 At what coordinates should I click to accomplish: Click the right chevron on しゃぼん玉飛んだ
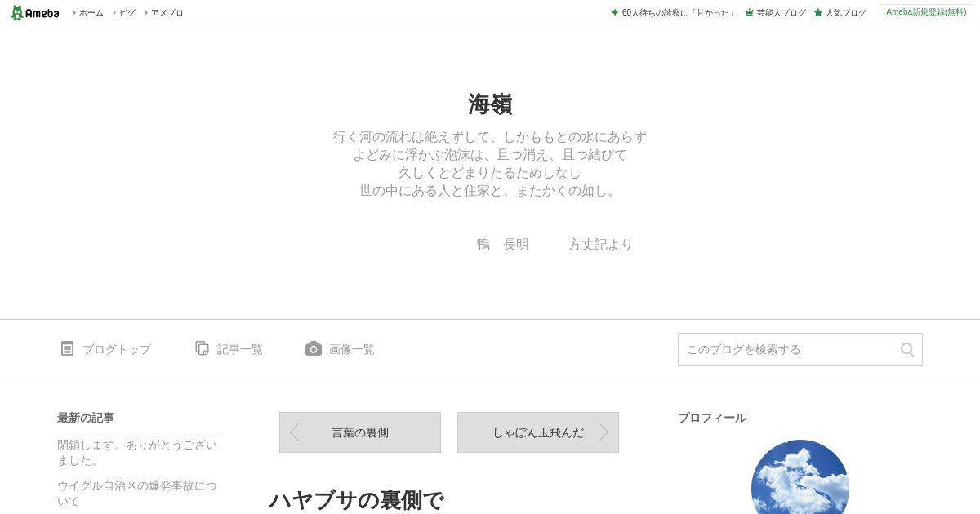(604, 432)
